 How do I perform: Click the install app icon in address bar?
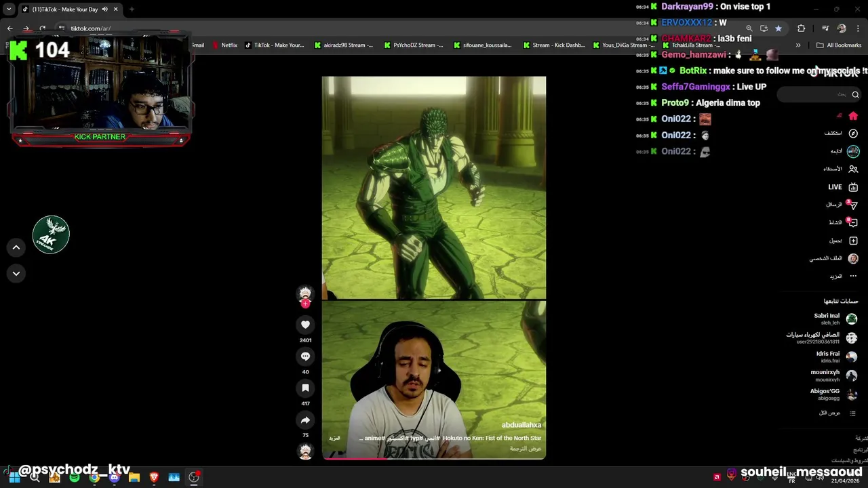764,28
